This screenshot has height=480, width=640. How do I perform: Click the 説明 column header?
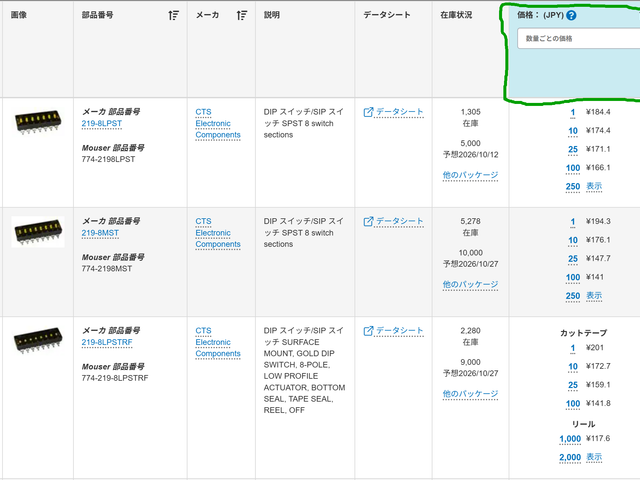point(271,15)
